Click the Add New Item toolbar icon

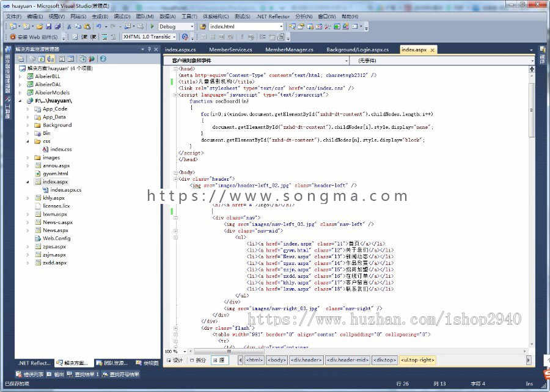(26, 27)
